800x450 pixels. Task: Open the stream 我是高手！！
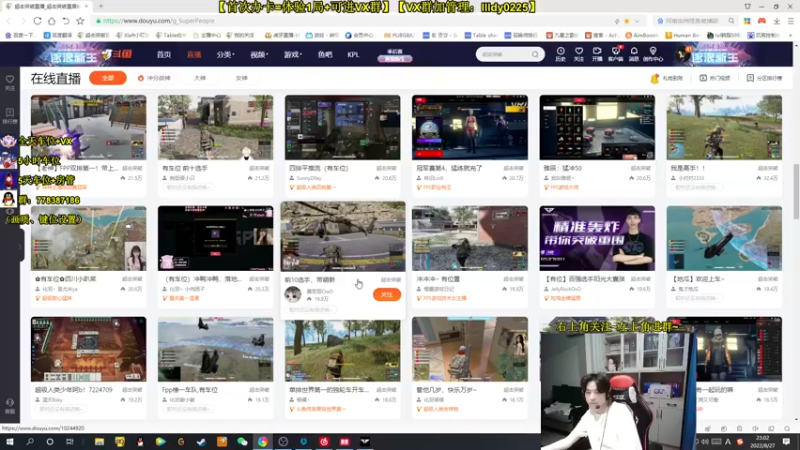pyautogui.click(x=724, y=127)
